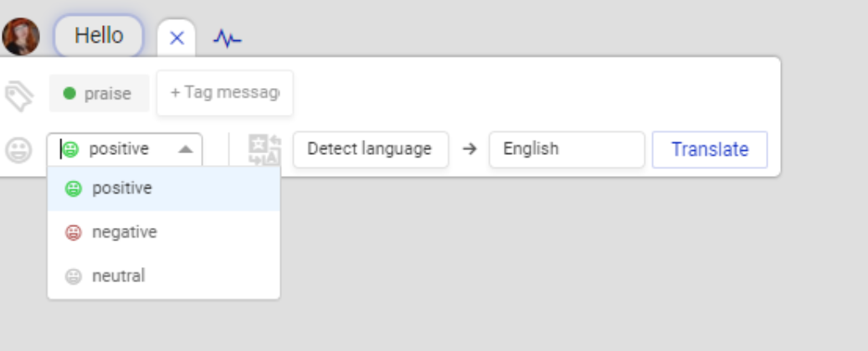Open the English target language selector
This screenshot has height=351, width=868.
pyautogui.click(x=566, y=149)
